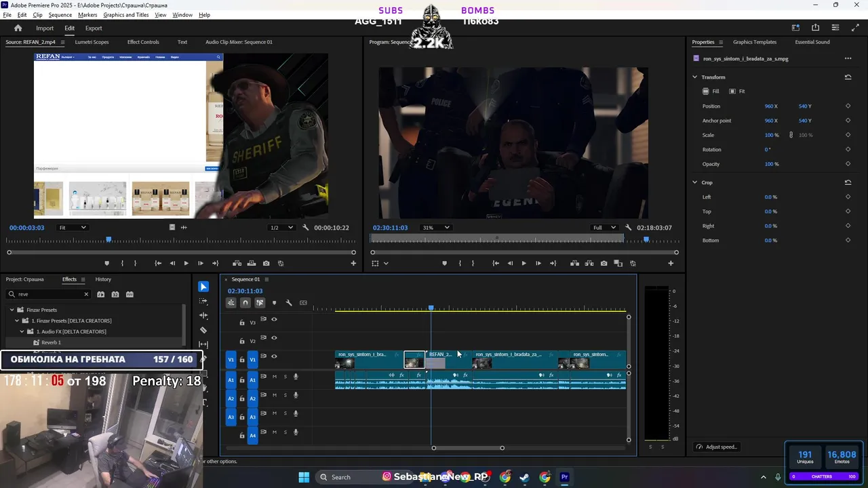This screenshot has height=488, width=868.
Task: Solo audio track A2
Action: point(285,395)
